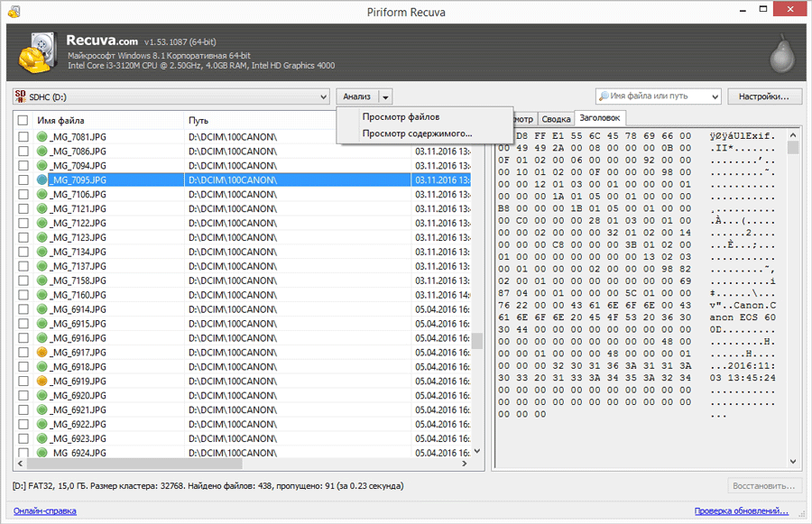Tick the checkbox next to _MG_6914.JPG
The height and width of the screenshot is (524, 812).
23,309
